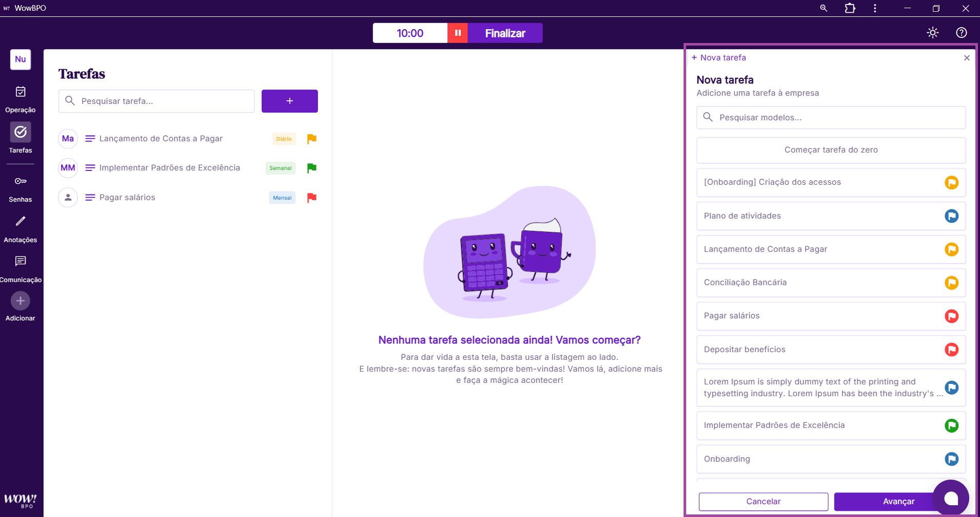Image resolution: width=980 pixels, height=517 pixels.
Task: Click the Finalizar button
Action: pos(505,33)
